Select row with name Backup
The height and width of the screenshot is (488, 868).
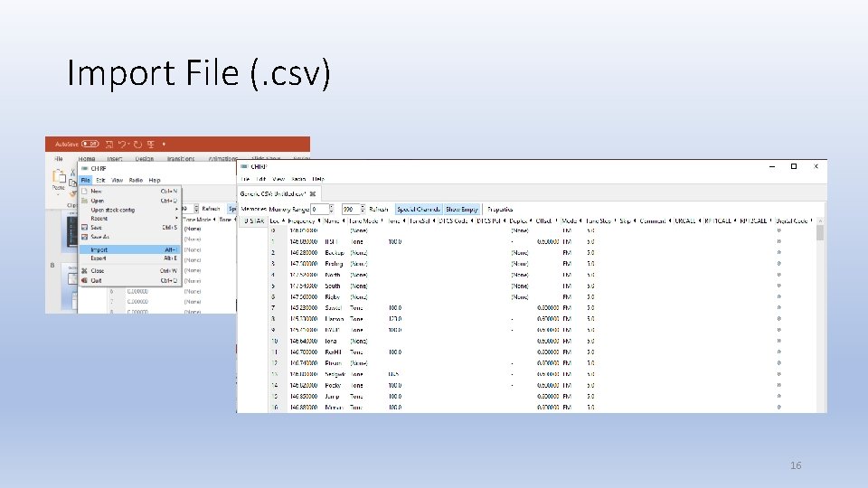click(542, 253)
